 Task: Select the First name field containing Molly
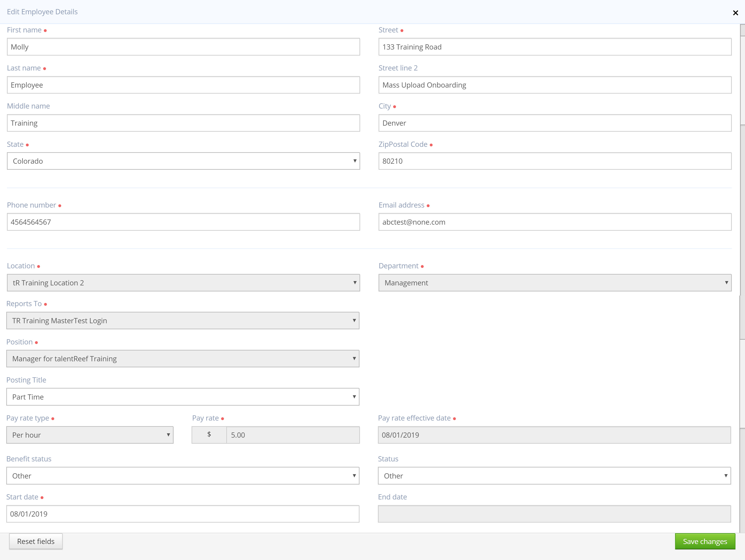coord(183,47)
